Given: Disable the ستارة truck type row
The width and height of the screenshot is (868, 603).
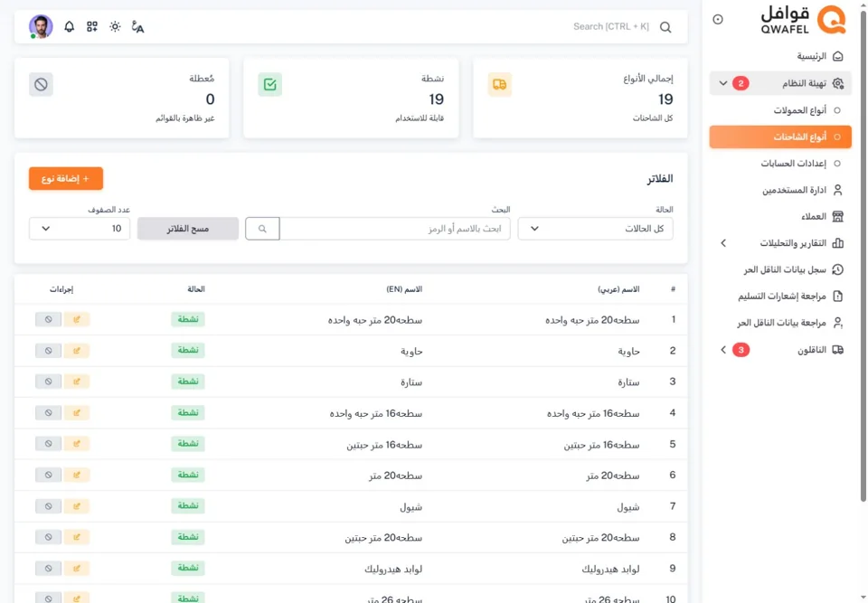Looking at the screenshot, I should [48, 382].
